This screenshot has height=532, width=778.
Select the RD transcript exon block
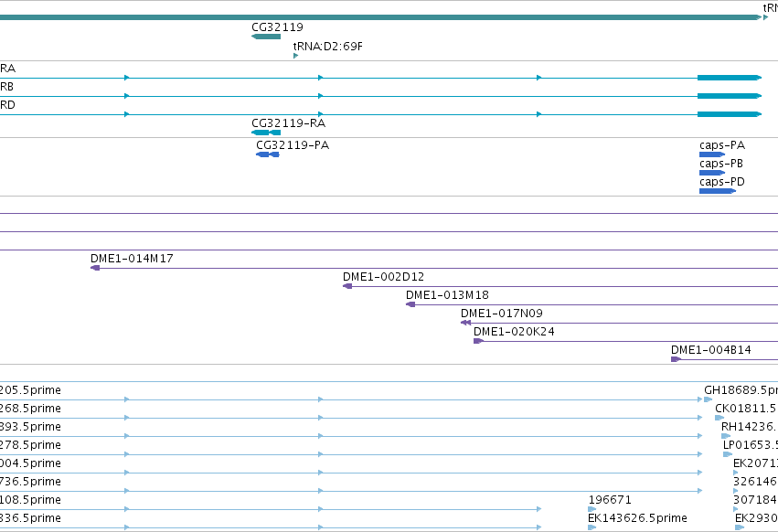(x=730, y=114)
